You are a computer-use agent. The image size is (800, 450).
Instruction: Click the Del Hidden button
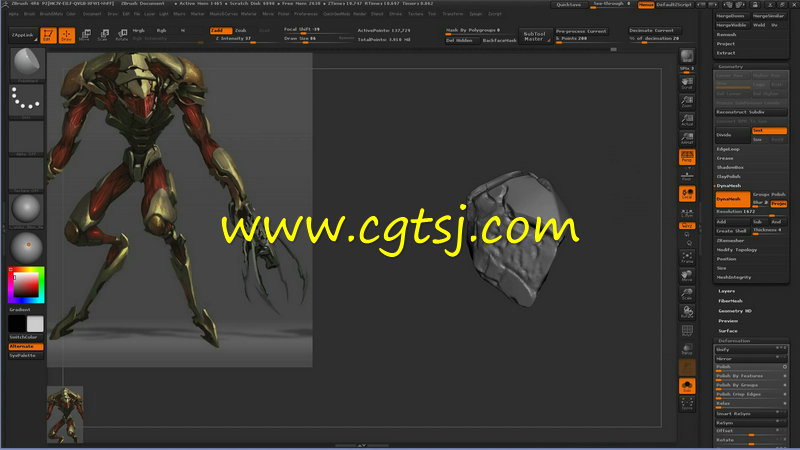tap(462, 40)
